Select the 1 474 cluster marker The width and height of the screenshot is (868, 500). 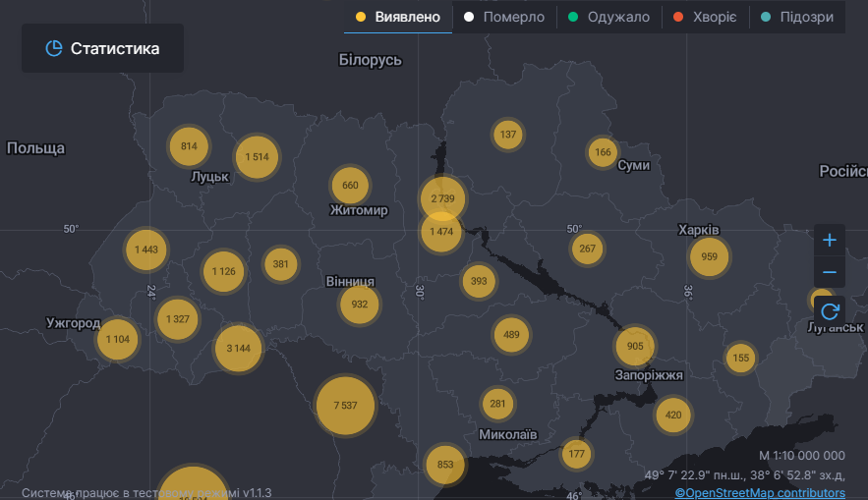[441, 232]
